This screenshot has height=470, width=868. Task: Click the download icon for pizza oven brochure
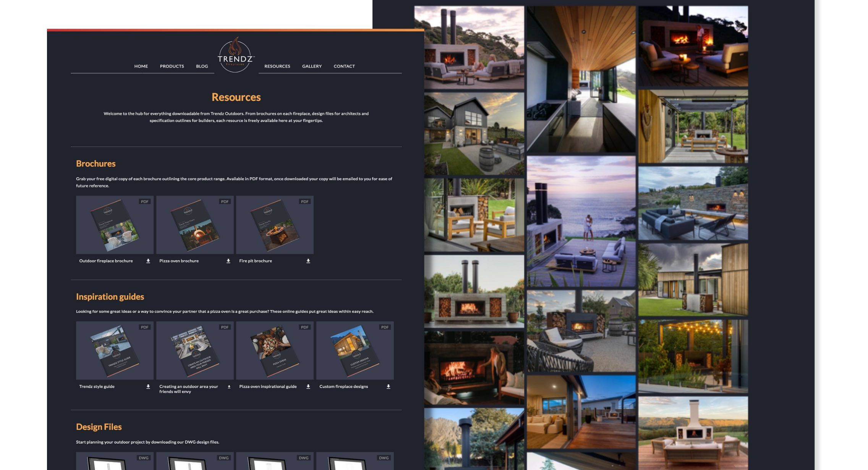point(228,261)
